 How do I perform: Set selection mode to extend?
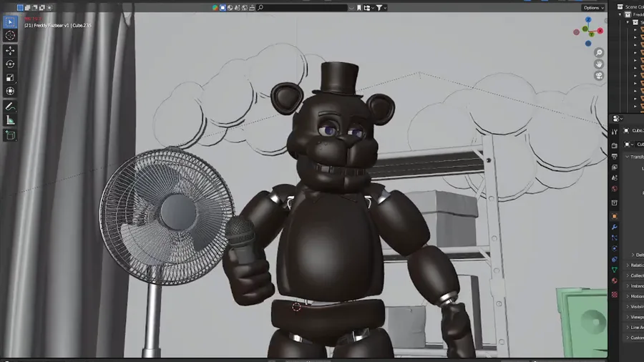[x=27, y=7]
